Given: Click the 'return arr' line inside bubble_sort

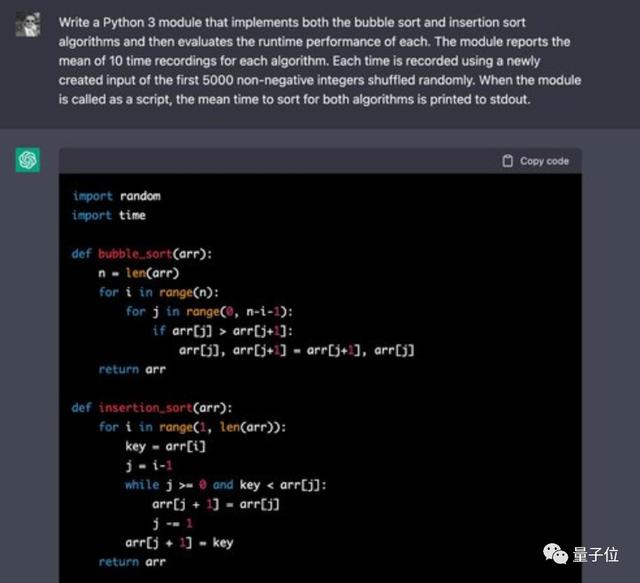Looking at the screenshot, I should pyautogui.click(x=132, y=369).
